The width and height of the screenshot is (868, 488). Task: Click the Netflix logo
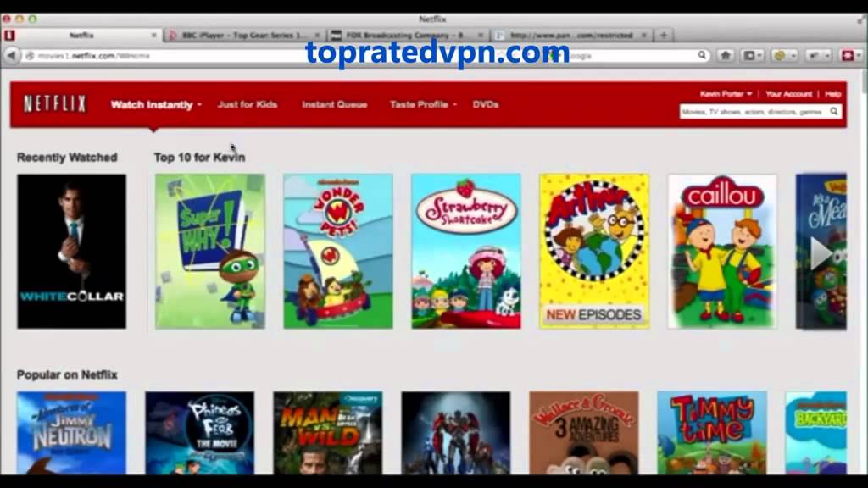pyautogui.click(x=55, y=104)
